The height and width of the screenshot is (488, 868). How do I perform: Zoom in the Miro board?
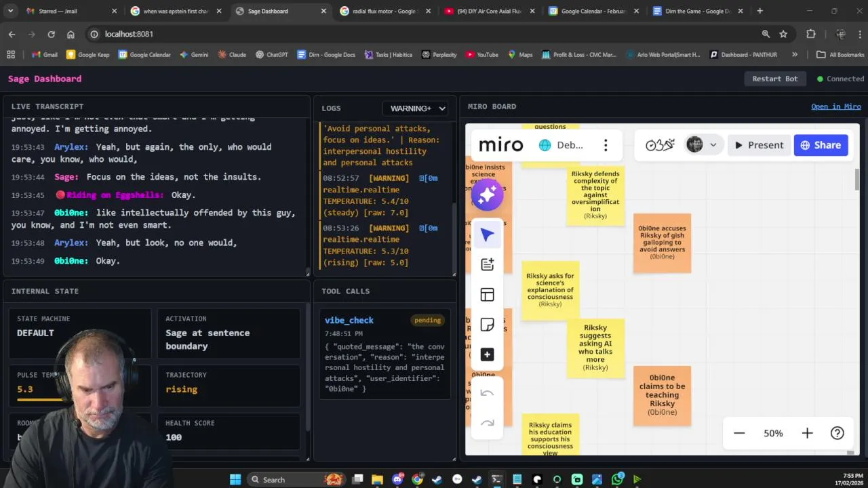coord(807,433)
